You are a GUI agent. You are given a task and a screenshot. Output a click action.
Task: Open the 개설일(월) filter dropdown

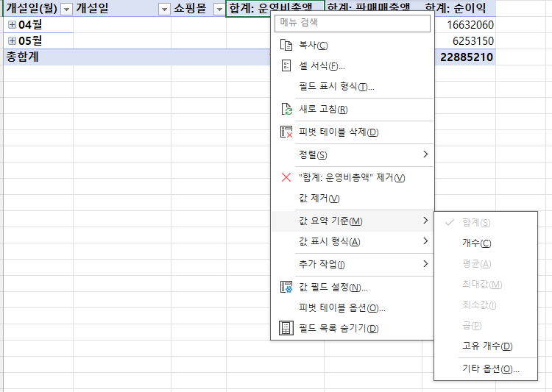(x=66, y=9)
